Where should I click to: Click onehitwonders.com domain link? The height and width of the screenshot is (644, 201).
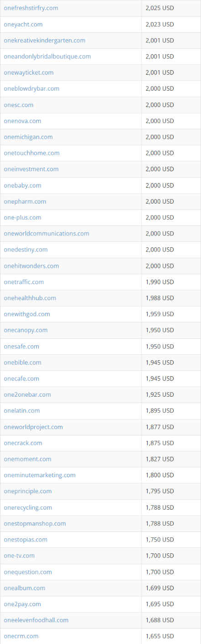pyautogui.click(x=31, y=266)
